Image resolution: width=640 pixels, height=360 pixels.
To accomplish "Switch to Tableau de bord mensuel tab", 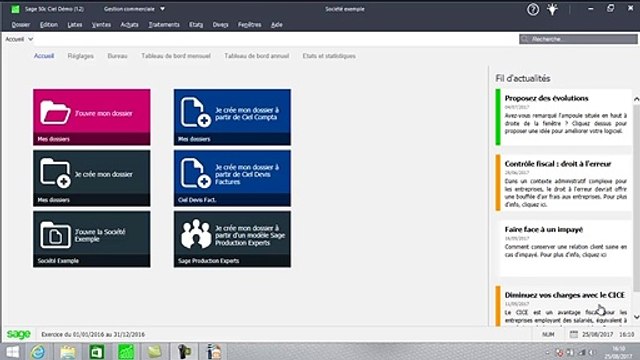I will (x=176, y=56).
